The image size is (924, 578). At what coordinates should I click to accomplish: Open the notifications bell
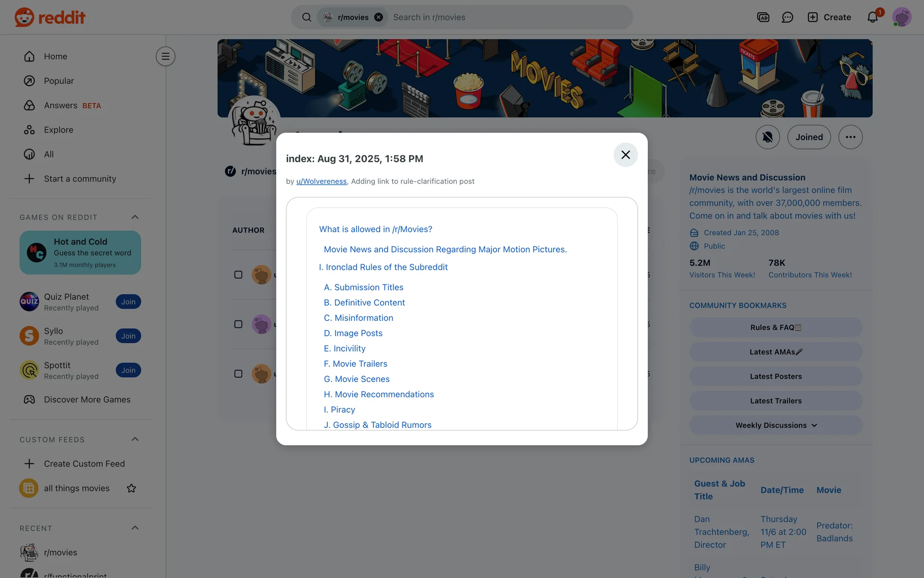(873, 17)
